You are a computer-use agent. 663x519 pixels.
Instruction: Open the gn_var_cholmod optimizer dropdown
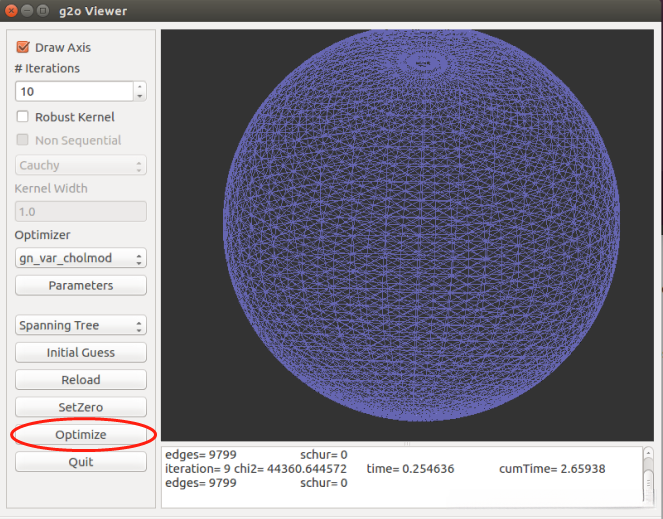tap(81, 258)
